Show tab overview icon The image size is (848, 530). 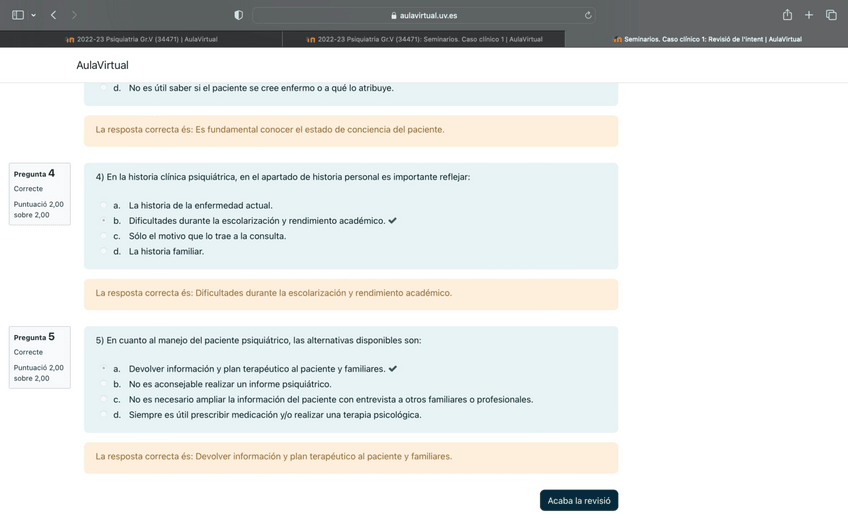coord(831,15)
